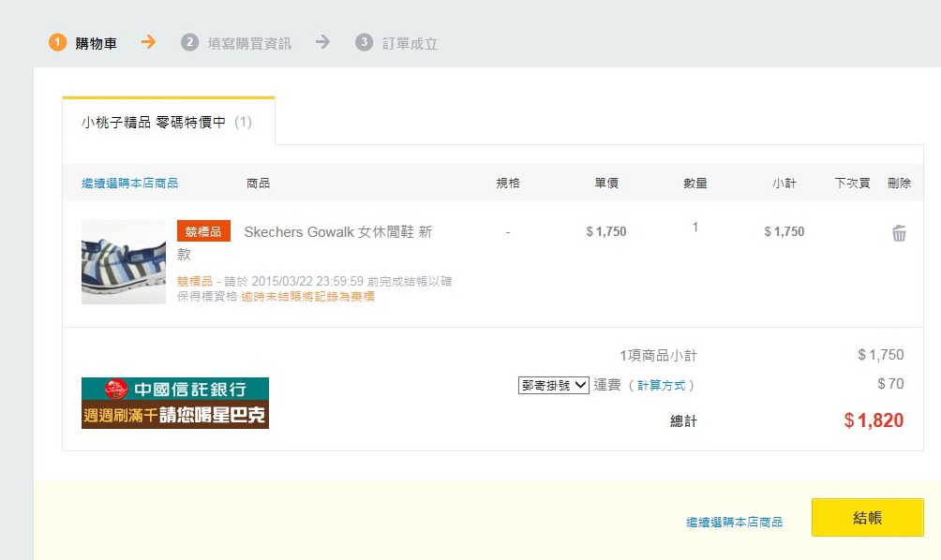
Task: Click the orange 競標品 badge
Action: tap(203, 231)
